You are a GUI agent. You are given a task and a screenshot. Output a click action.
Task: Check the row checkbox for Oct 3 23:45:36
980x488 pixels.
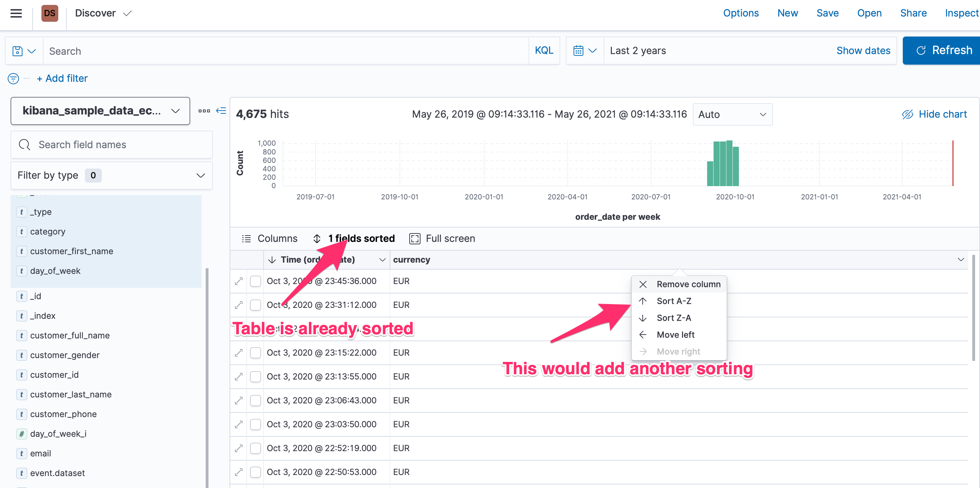point(255,281)
